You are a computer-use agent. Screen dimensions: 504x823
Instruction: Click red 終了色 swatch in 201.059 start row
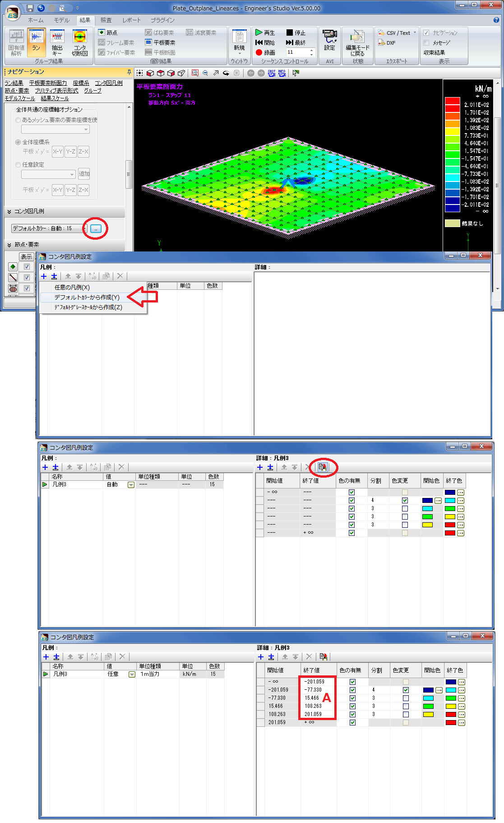pyautogui.click(x=451, y=722)
